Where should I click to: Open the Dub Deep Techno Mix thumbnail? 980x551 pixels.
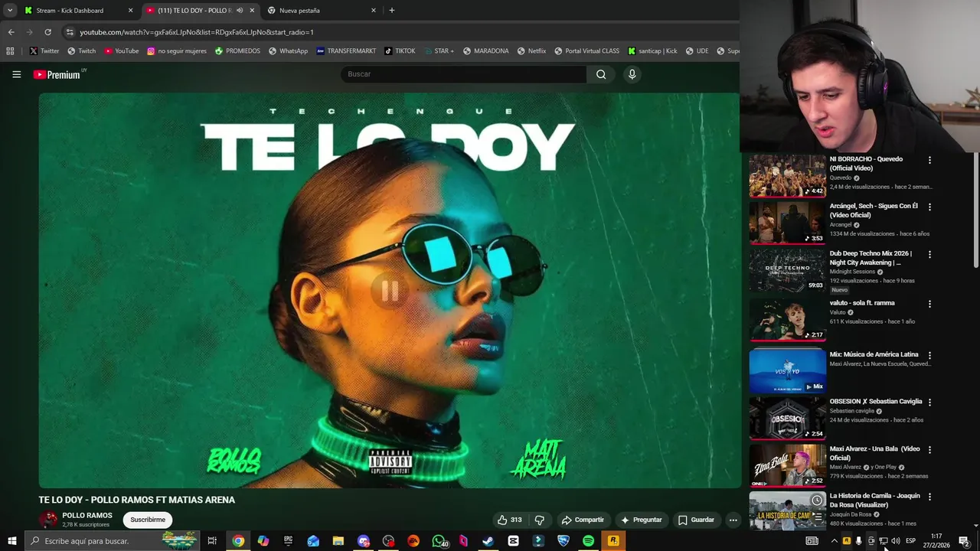tap(787, 270)
